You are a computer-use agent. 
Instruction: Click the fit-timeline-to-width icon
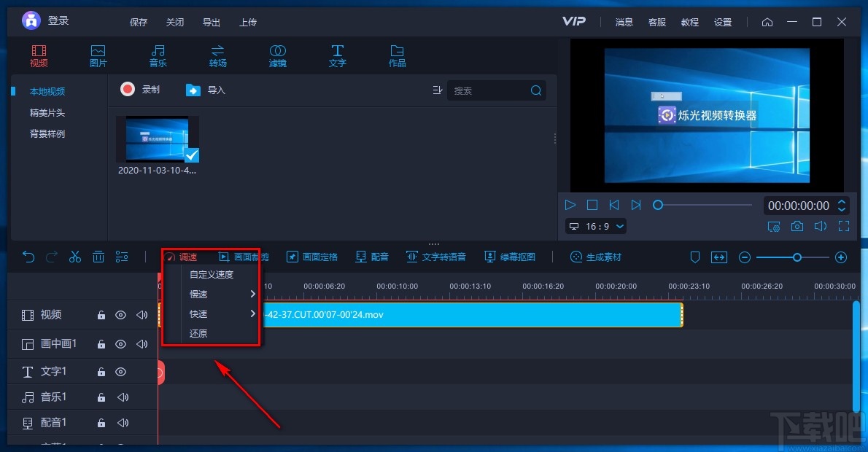(719, 257)
